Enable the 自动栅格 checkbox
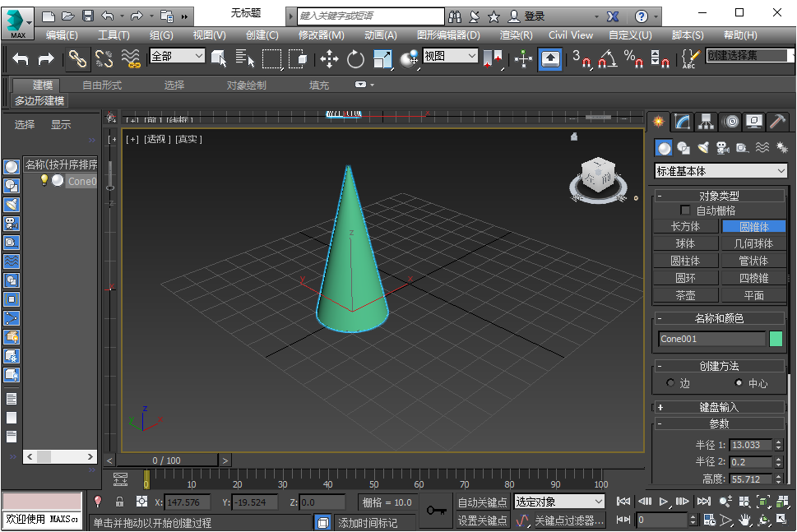797x532 pixels. click(685, 210)
